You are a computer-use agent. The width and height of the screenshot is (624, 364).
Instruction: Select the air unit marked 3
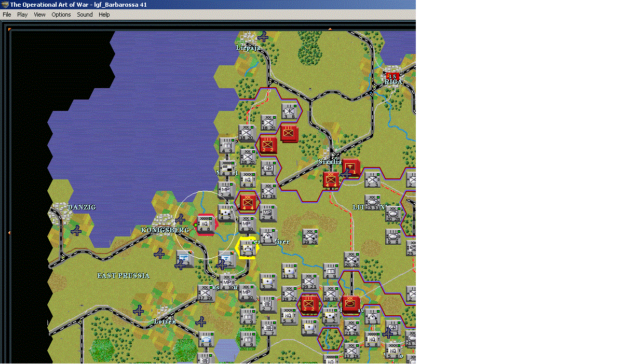click(185, 259)
